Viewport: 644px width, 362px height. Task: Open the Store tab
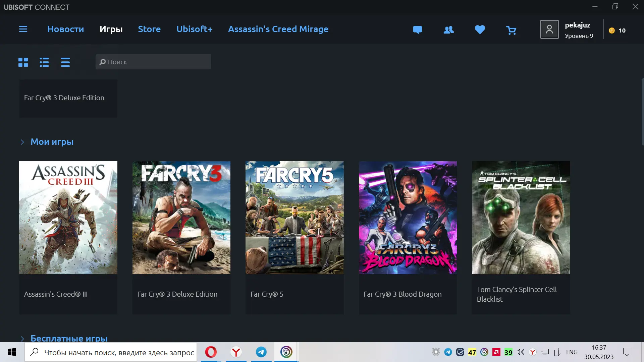(x=149, y=29)
